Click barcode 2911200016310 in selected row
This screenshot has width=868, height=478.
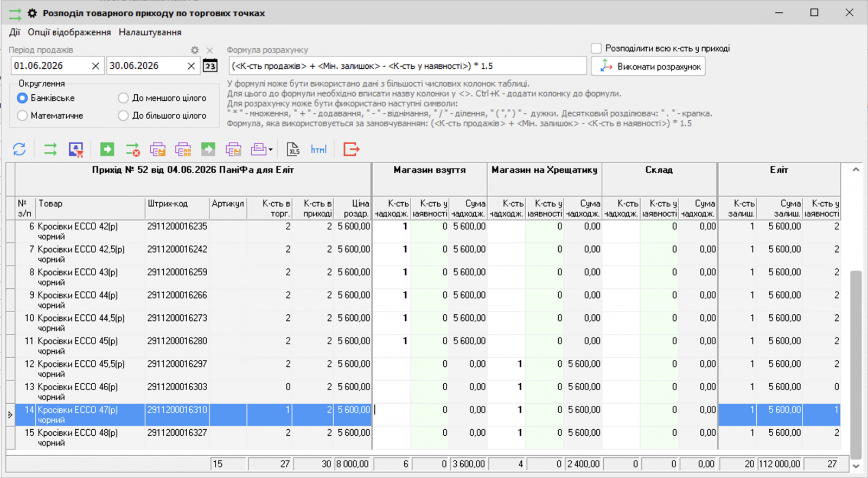click(177, 410)
